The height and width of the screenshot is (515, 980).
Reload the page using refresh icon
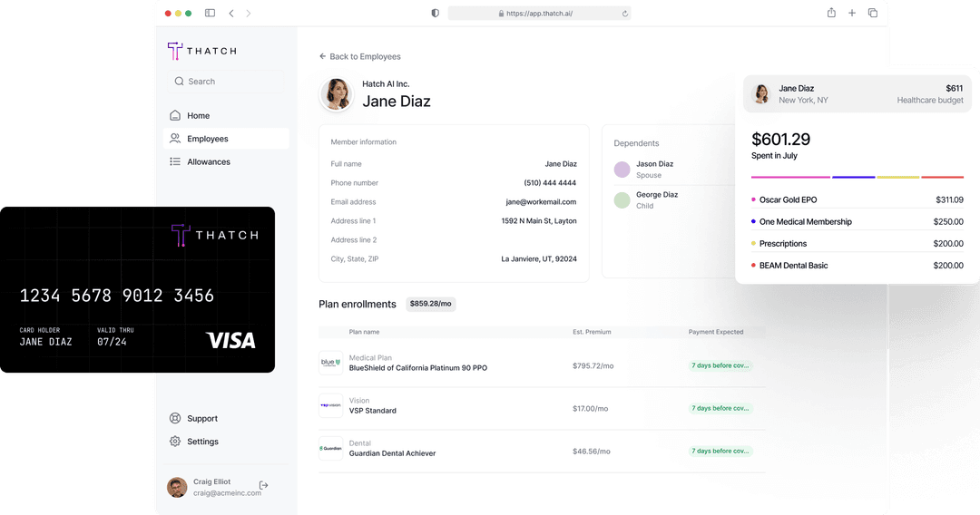tap(624, 14)
